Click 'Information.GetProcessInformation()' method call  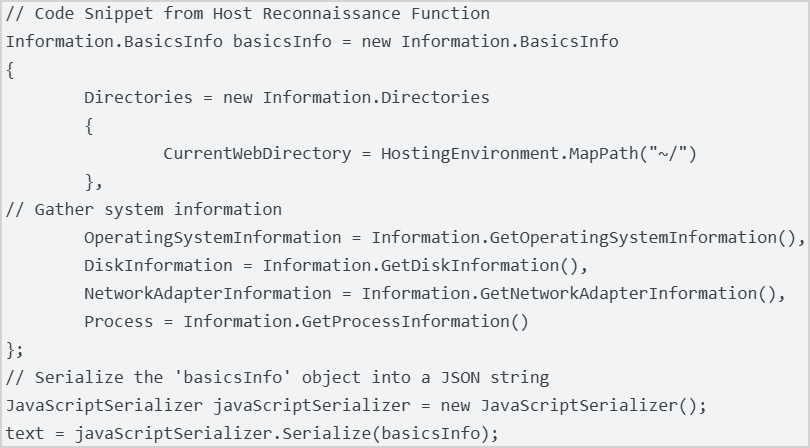tap(355, 322)
